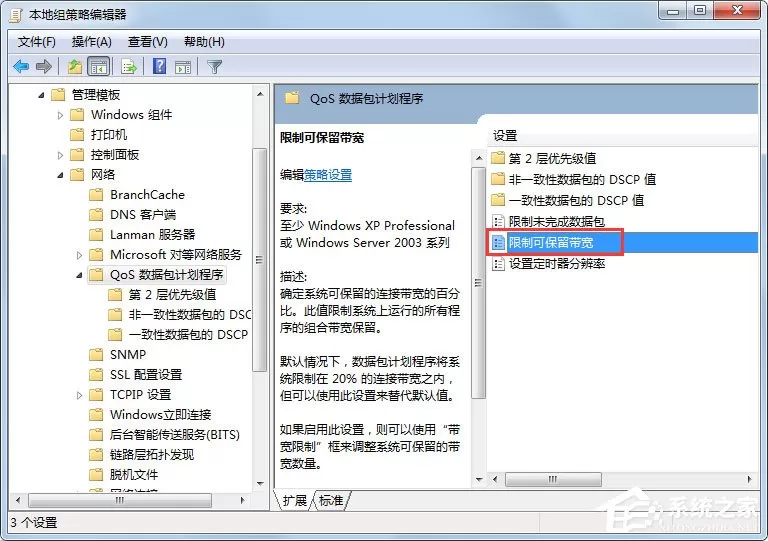Open Help with the question mark icon
The height and width of the screenshot is (541, 768).
160,66
